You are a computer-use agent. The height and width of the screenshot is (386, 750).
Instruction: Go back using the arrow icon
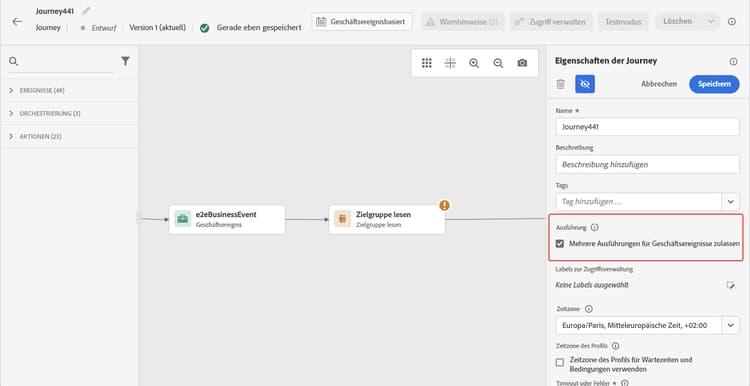[17, 22]
